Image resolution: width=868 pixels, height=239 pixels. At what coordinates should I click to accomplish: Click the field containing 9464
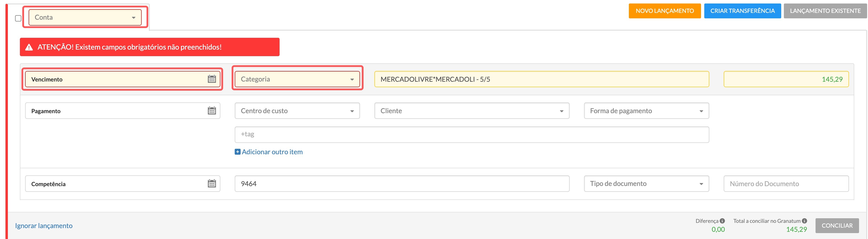[402, 184]
